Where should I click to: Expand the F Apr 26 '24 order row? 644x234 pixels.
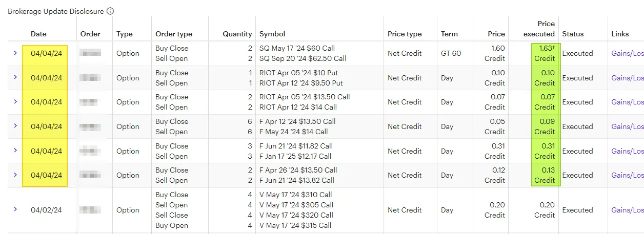[x=15, y=175]
